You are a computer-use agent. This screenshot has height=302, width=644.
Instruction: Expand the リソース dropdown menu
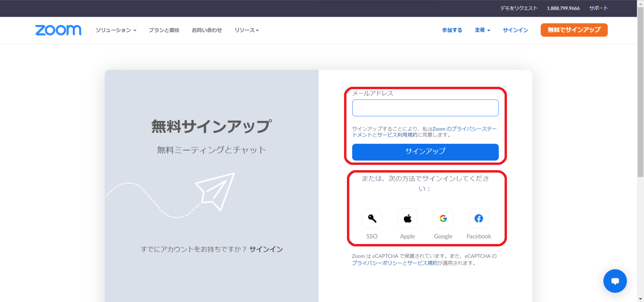tap(246, 30)
